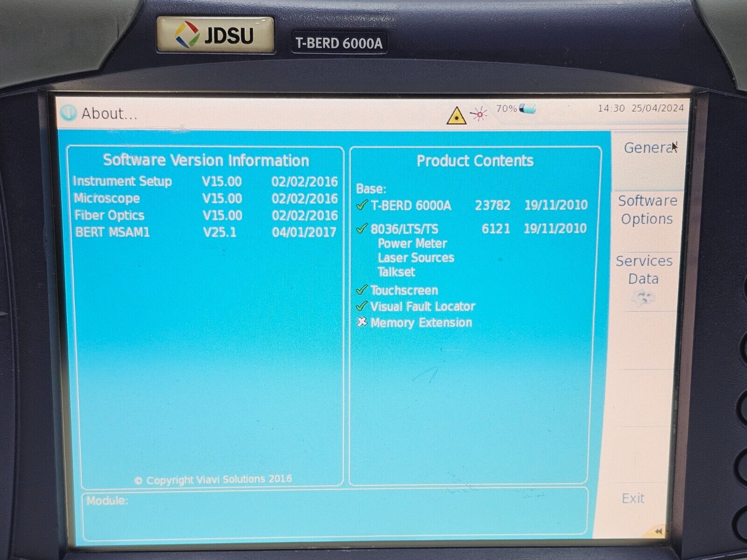Click the BERT MSAM1 row label
The width and height of the screenshot is (747, 560).
pos(112,232)
